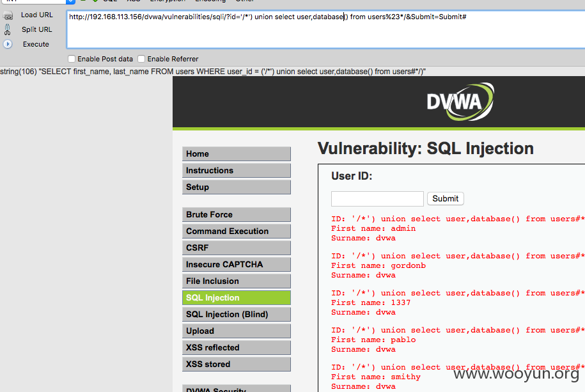This screenshot has width=585, height=392.
Task: Click the Load URL label
Action: pyautogui.click(x=37, y=15)
